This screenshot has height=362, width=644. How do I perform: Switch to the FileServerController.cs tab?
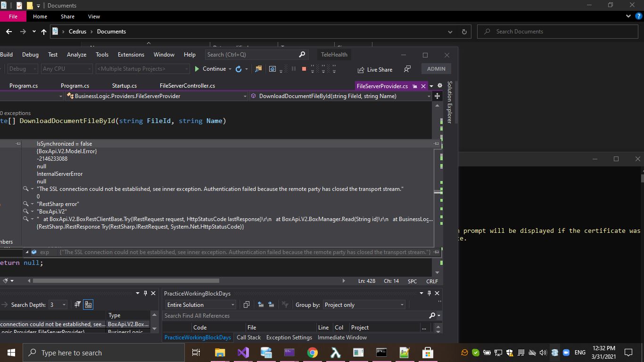pyautogui.click(x=187, y=86)
